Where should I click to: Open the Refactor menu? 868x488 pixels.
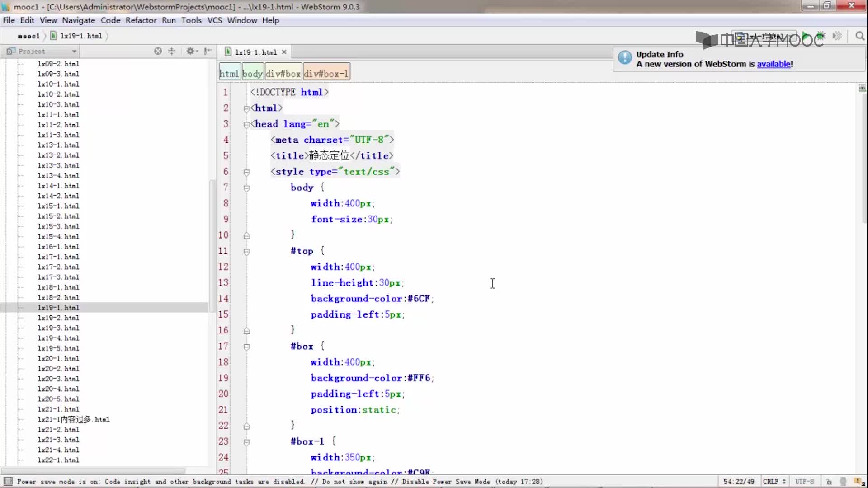click(141, 20)
